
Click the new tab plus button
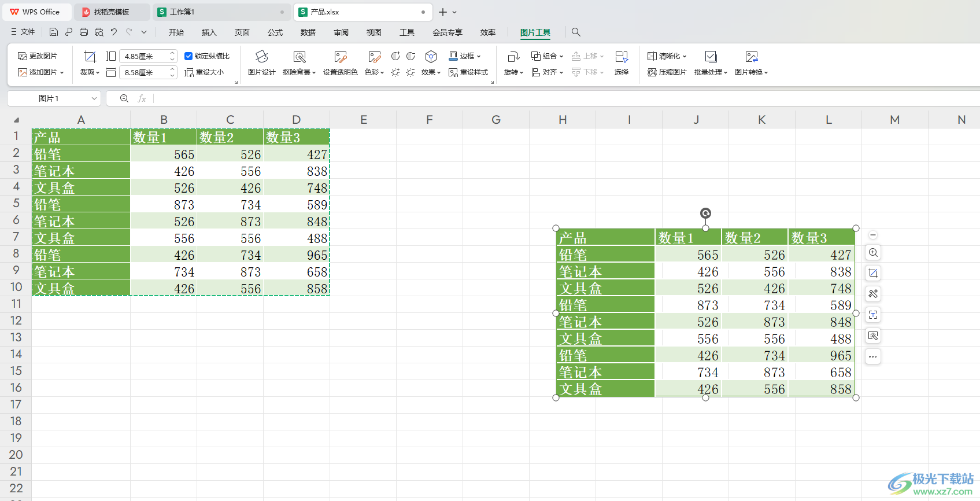[x=443, y=12]
